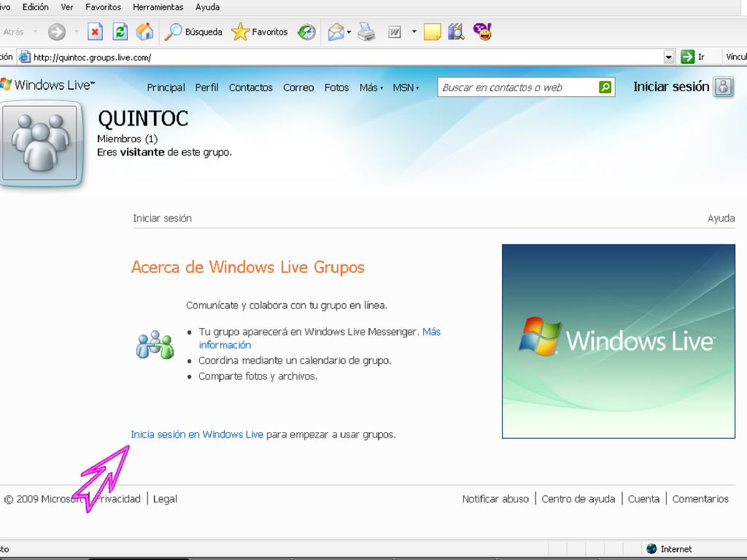
Task: Open the Favoritos menu in menu bar
Action: [103, 7]
